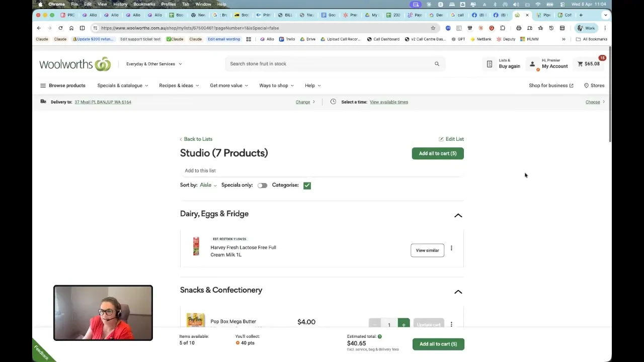
Task: Open Chrome three-dot menu
Action: [605, 28]
